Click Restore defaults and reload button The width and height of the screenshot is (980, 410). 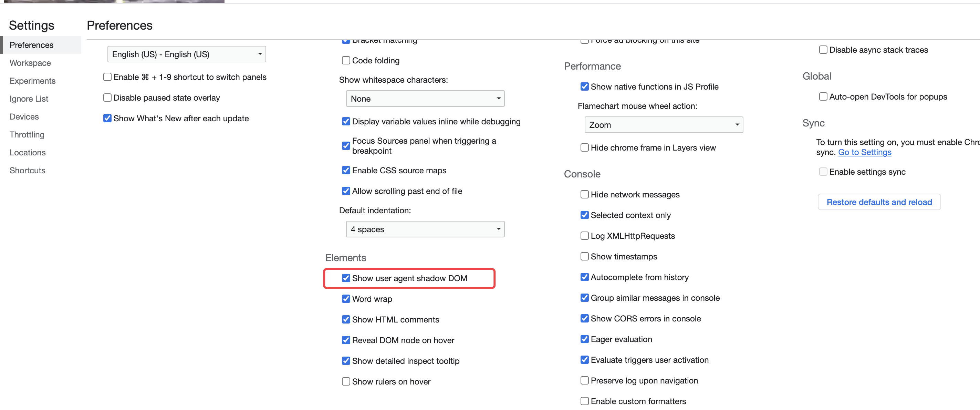pos(879,202)
